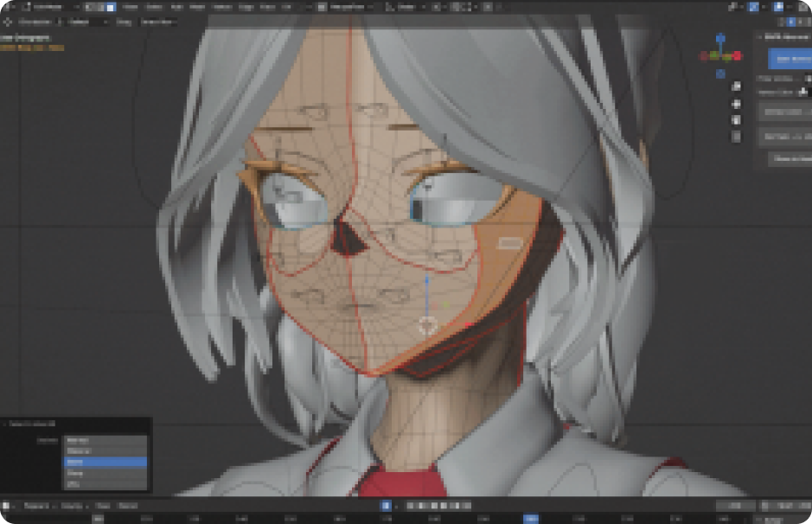This screenshot has width=812, height=524.
Task: Open the Select menu in viewport header
Action: [x=154, y=7]
